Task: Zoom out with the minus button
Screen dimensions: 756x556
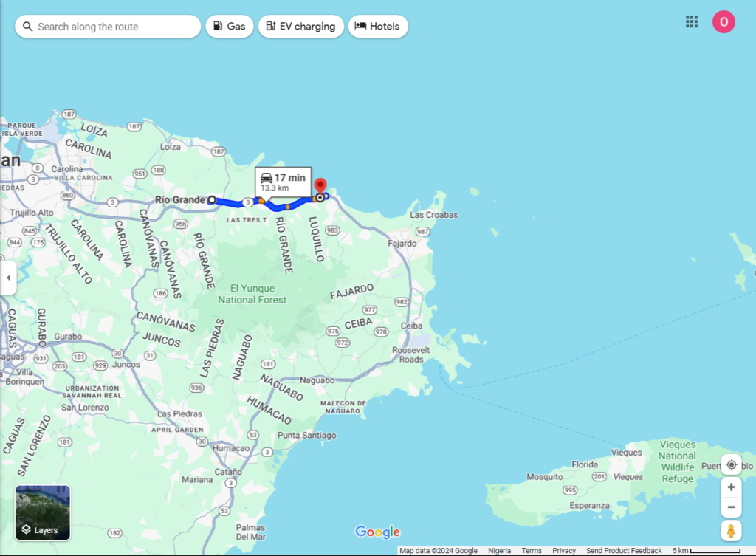Action: coord(731,507)
